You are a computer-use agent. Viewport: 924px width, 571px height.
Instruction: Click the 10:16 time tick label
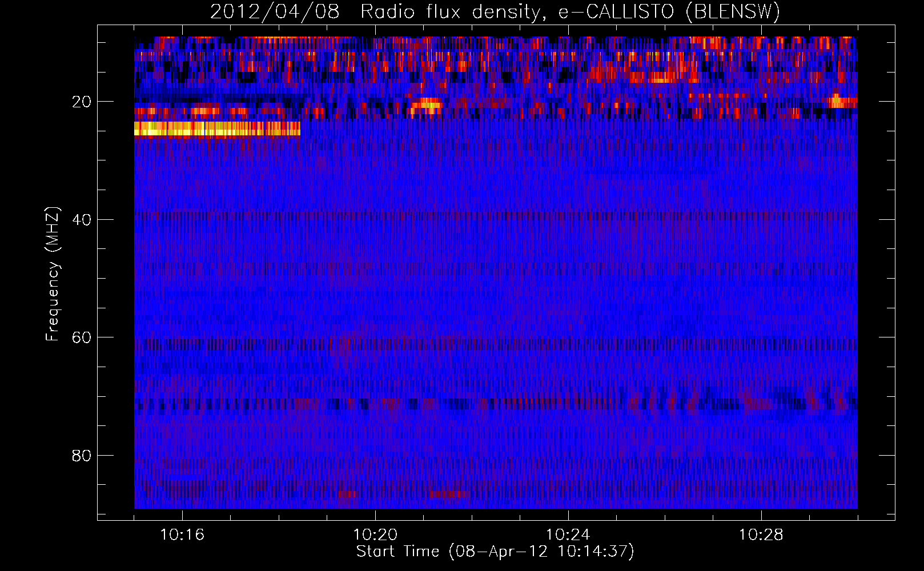[x=182, y=535]
